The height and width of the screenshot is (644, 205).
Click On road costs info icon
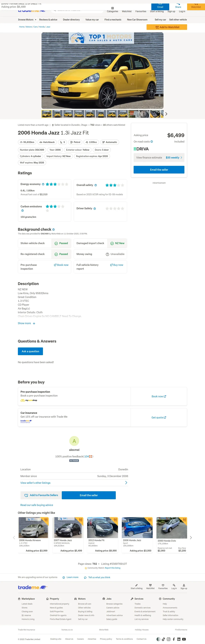click(152, 142)
